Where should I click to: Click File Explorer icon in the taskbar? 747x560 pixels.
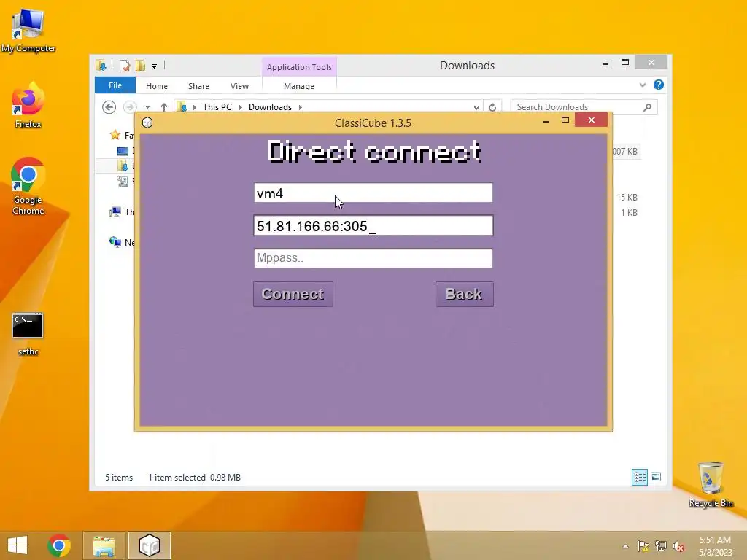coord(104,545)
